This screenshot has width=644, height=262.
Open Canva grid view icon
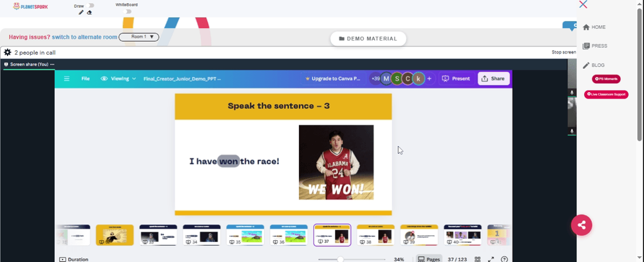(x=477, y=259)
